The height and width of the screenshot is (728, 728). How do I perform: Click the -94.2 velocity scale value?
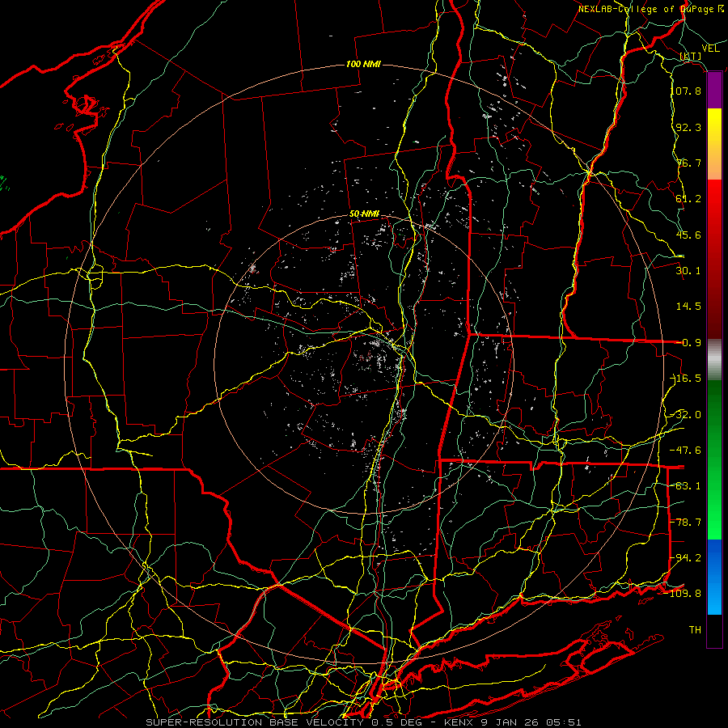[686, 557]
